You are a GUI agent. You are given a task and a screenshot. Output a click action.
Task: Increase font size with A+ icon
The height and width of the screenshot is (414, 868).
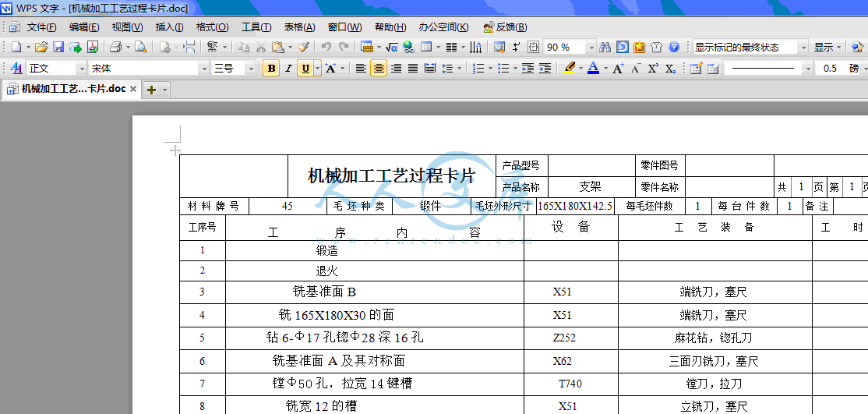click(619, 68)
